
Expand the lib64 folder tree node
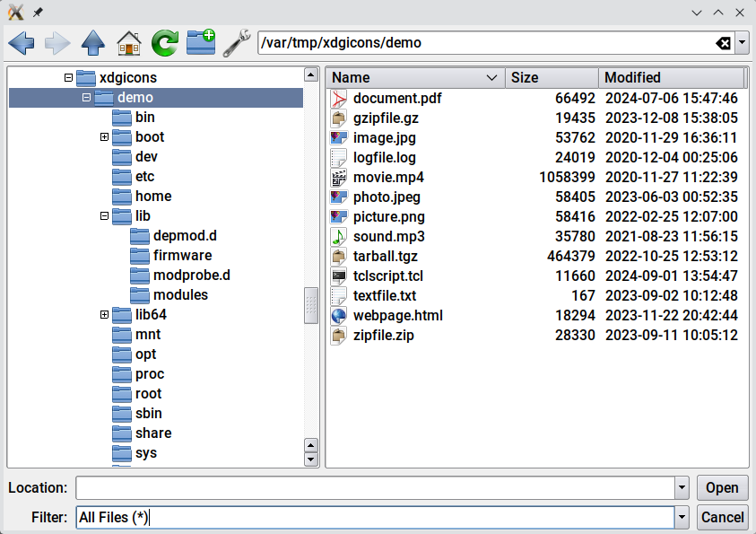pyautogui.click(x=104, y=315)
